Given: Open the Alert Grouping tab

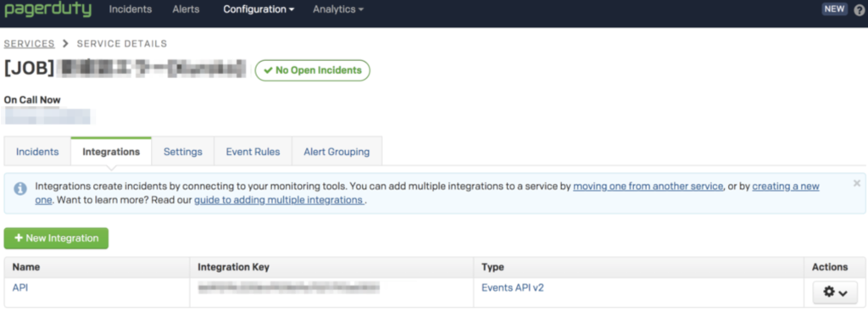Looking at the screenshot, I should pos(337,152).
